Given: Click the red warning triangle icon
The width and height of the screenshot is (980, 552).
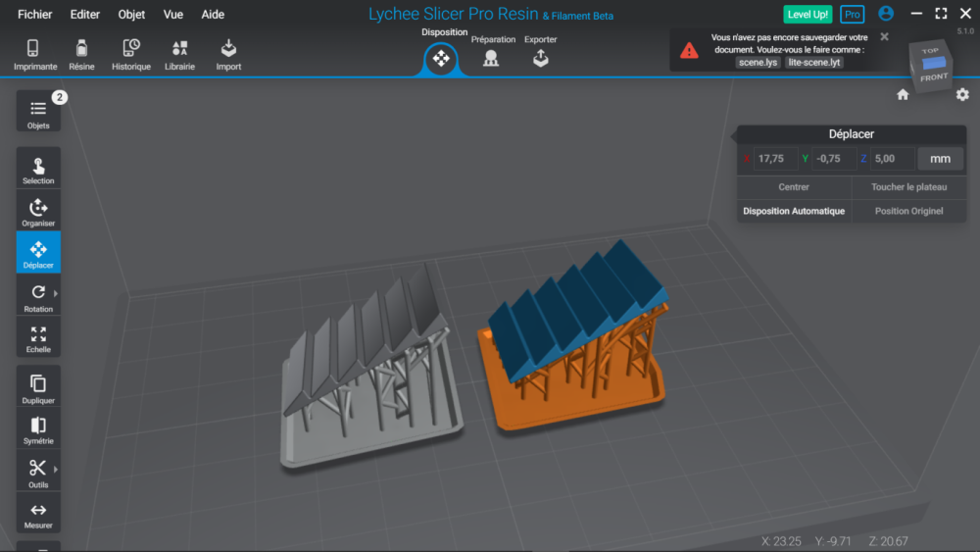Looking at the screenshot, I should tap(689, 51).
